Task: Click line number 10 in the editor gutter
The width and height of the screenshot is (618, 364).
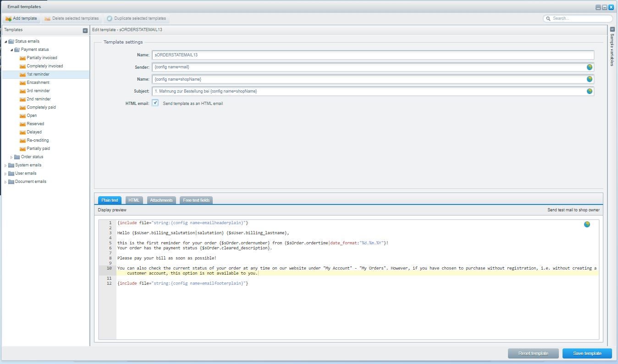Action: pyautogui.click(x=109, y=268)
